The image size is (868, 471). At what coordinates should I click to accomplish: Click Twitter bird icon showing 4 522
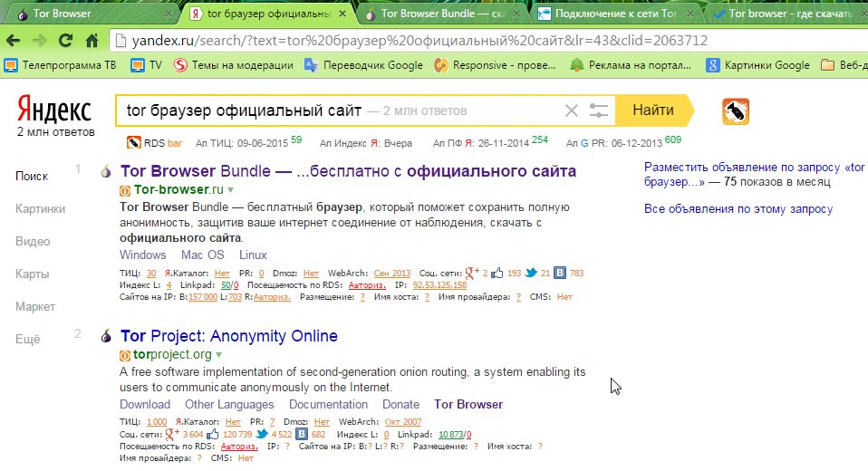[263, 434]
